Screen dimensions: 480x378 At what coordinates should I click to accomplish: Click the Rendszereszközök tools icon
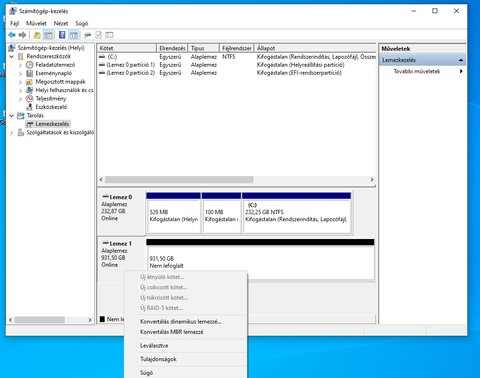21,56
